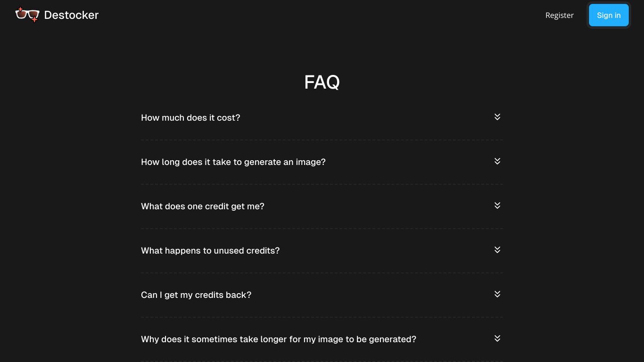Expand chevron for "How much does it cost?"
This screenshot has height=362, width=644.
(x=497, y=117)
